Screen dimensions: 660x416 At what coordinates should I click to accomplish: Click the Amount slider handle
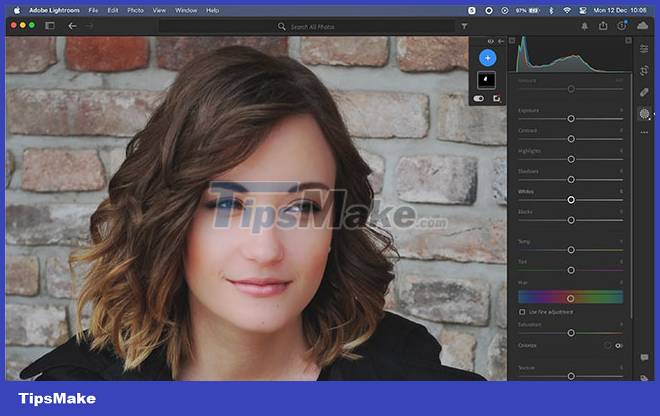571,89
